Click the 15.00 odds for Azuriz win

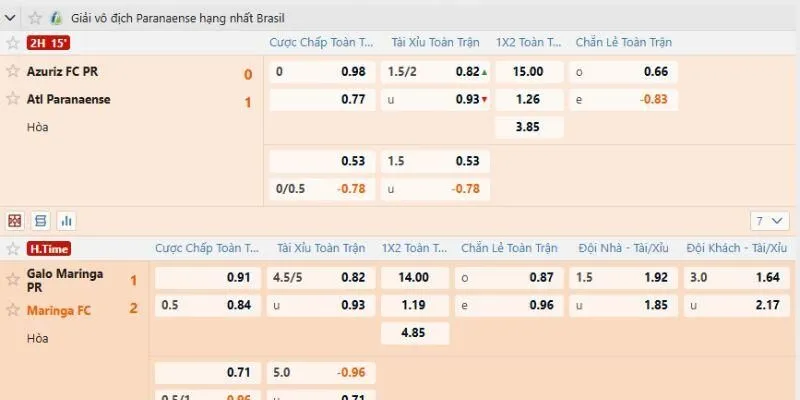(x=528, y=71)
